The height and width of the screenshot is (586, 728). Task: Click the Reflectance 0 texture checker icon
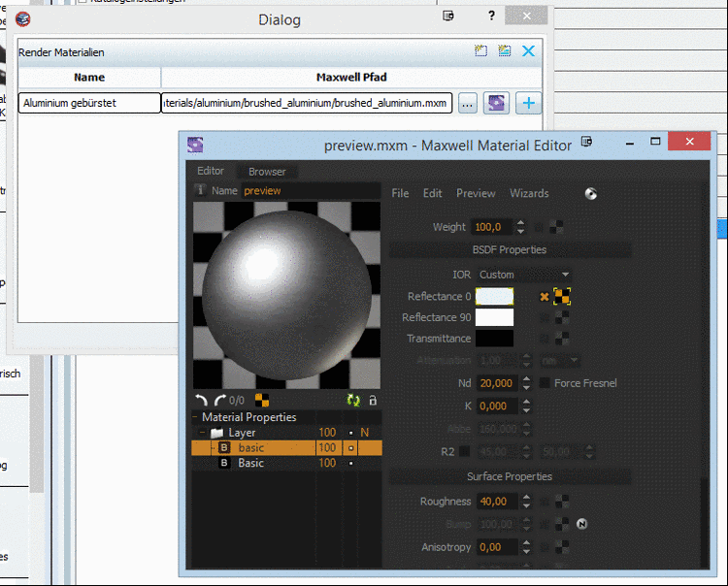(x=561, y=296)
